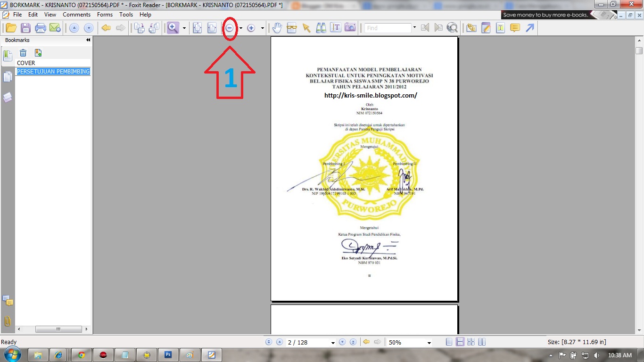The image size is (644, 362).
Task: Open the Comments menu
Action: click(76, 15)
